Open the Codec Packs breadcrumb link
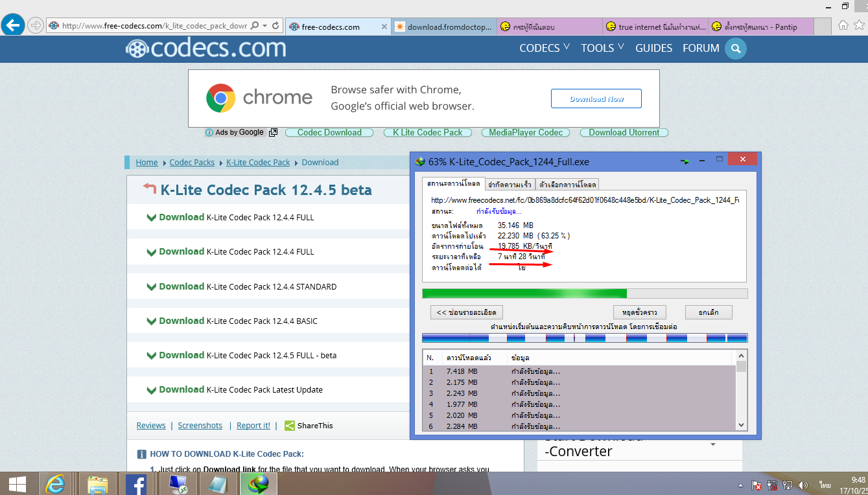Image resolution: width=868 pixels, height=495 pixels. click(192, 163)
